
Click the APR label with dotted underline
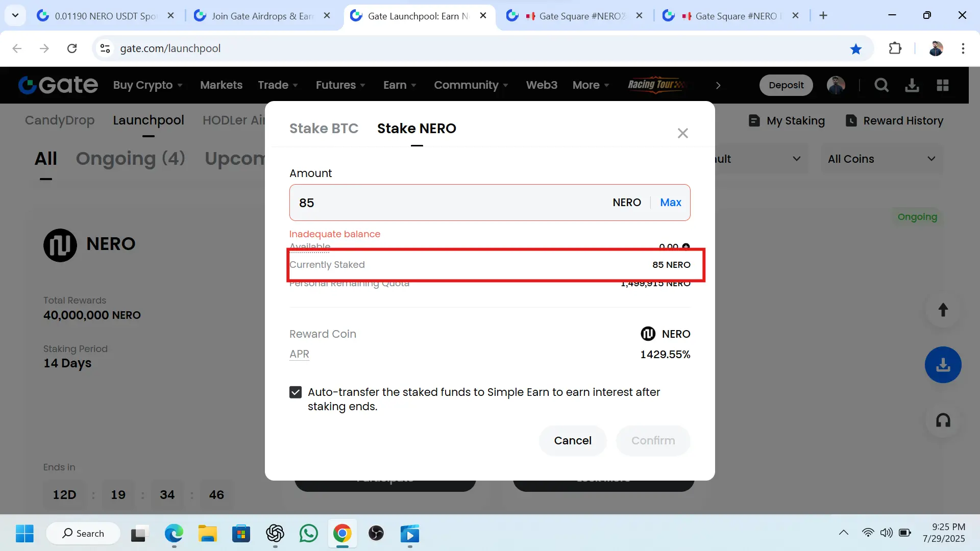click(299, 354)
